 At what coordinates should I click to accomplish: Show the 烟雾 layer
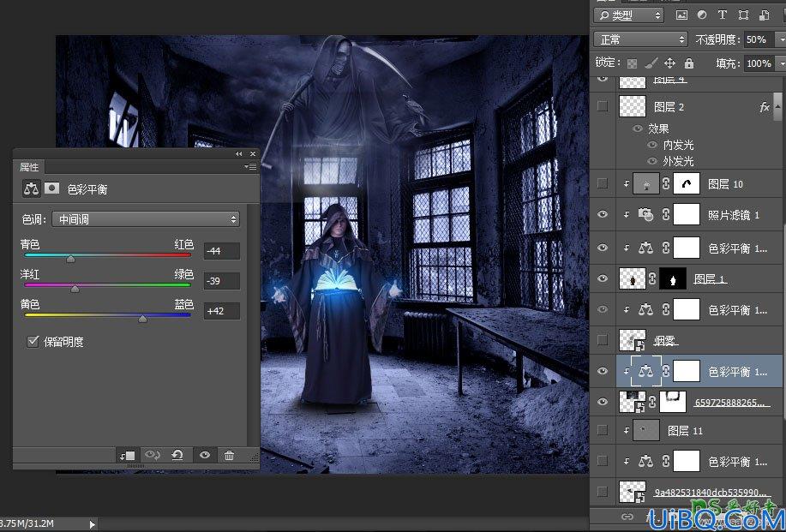pyautogui.click(x=603, y=340)
